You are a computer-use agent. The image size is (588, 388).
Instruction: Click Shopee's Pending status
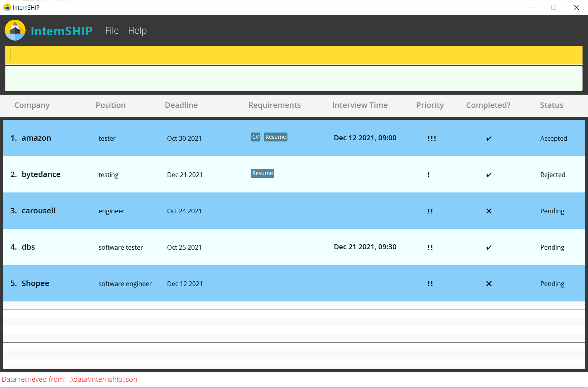coord(552,284)
